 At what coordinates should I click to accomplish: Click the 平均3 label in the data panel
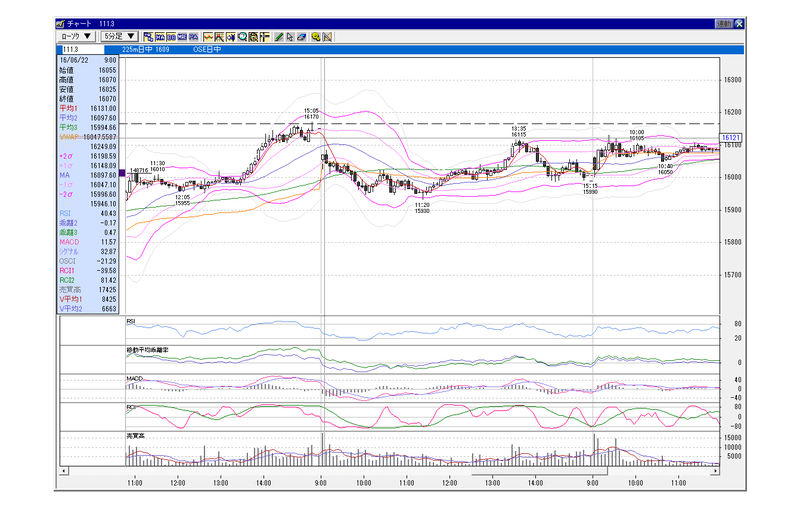coord(68,128)
